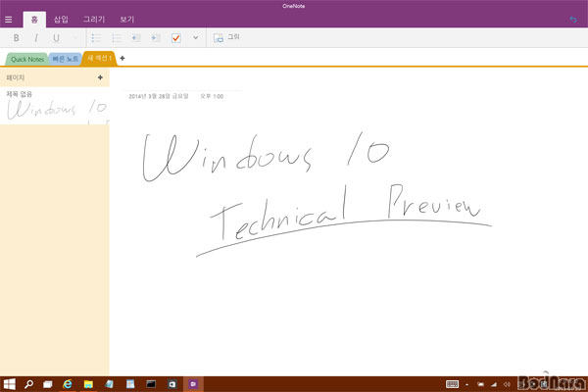Add a new page with plus
The image size is (588, 392).
point(100,77)
